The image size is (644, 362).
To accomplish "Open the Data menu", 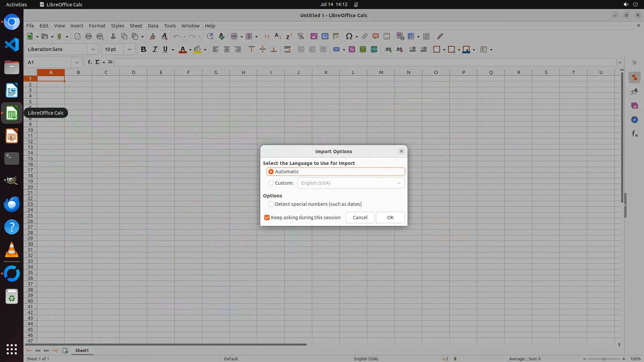I will pos(153,26).
